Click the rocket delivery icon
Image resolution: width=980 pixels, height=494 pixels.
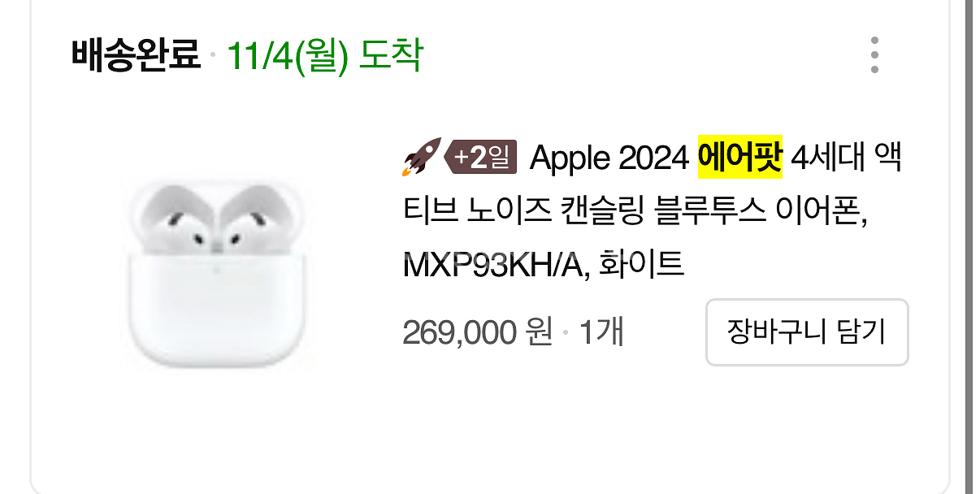tap(421, 157)
